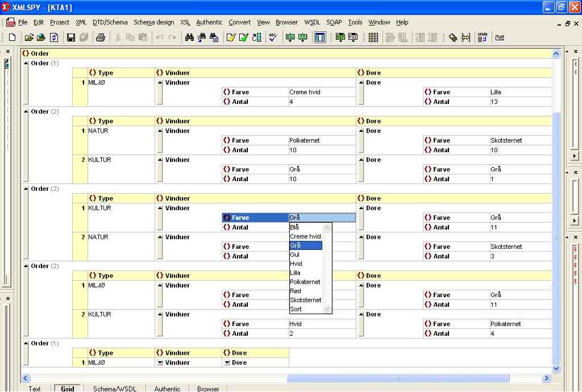Screen dimensions: 582x392
Task: Click the Antal value cell containing 13
Action: pos(520,102)
